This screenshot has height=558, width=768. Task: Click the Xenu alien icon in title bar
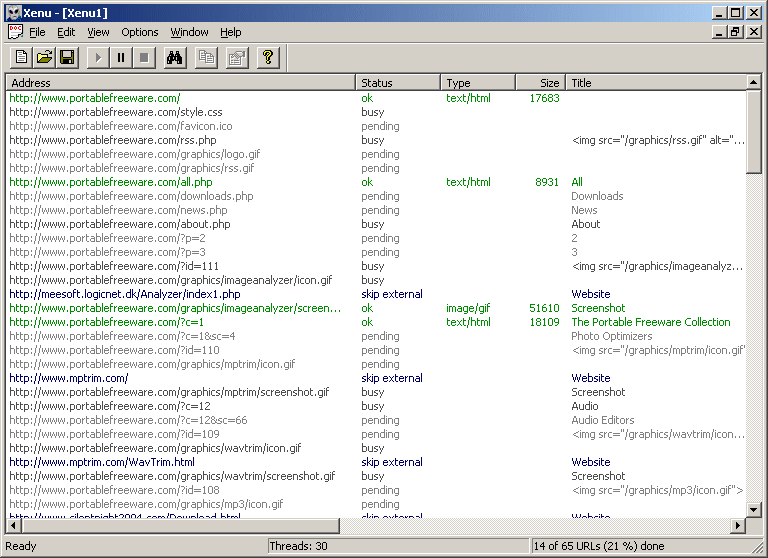pyautogui.click(x=14, y=13)
